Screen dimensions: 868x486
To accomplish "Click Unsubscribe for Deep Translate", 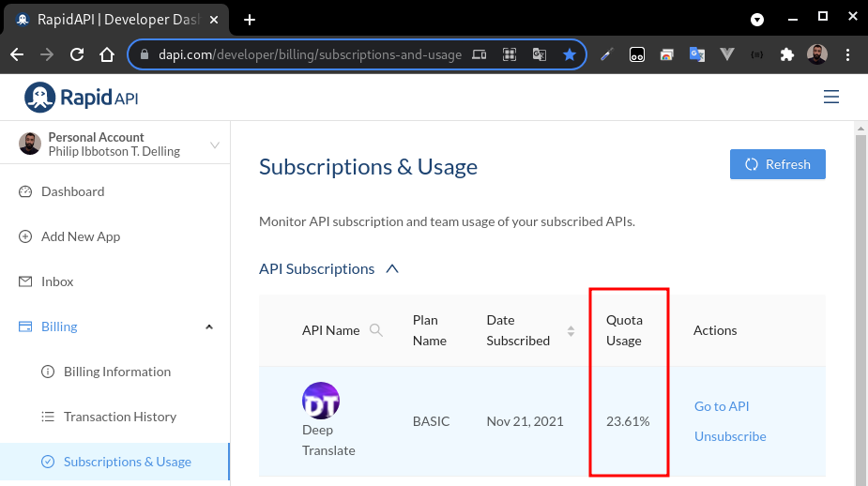I will pyautogui.click(x=730, y=436).
